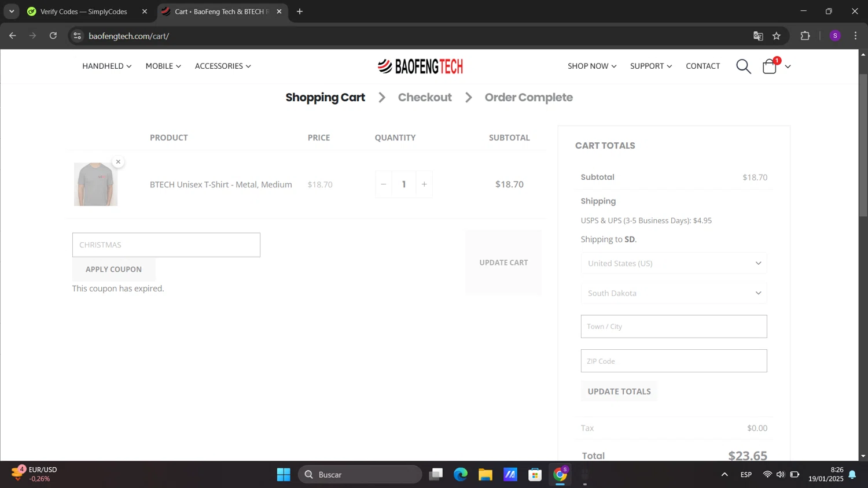Image resolution: width=868 pixels, height=488 pixels.
Task: Switch to the Verify Codes — SimplyCodes tab
Action: pyautogui.click(x=84, y=12)
